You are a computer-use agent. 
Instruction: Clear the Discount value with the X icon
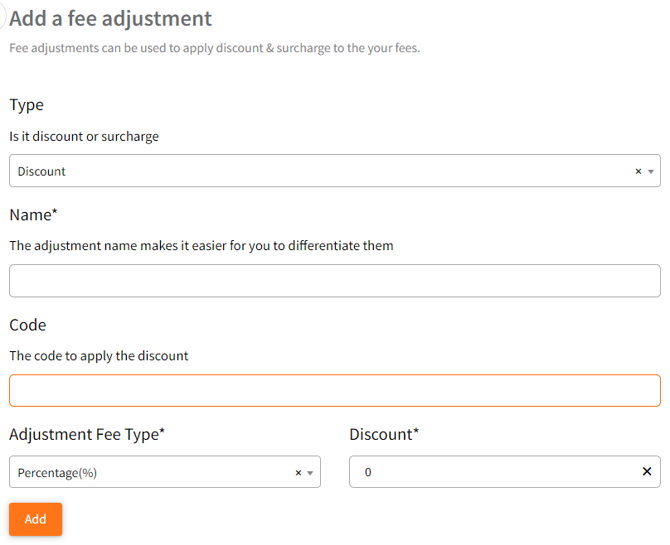[646, 472]
